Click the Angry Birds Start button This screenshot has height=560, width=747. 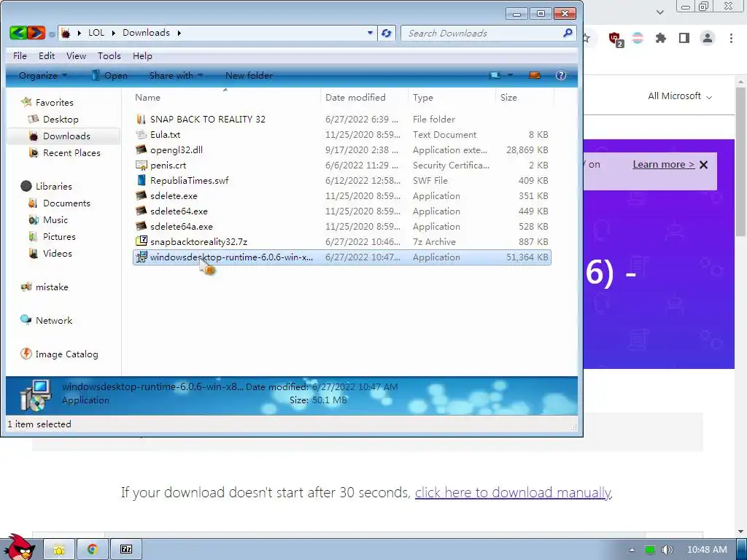[x=18, y=548]
